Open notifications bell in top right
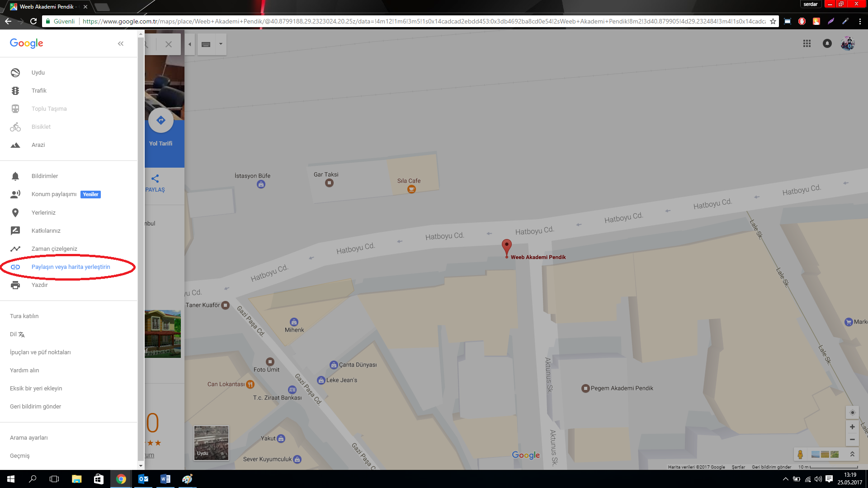868x488 pixels. 827,44
